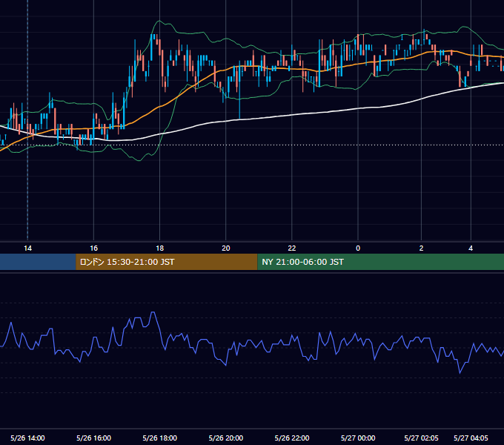The height and width of the screenshot is (445, 504).
Task: Click hour label 16 on the time axis
Action: [x=94, y=248]
